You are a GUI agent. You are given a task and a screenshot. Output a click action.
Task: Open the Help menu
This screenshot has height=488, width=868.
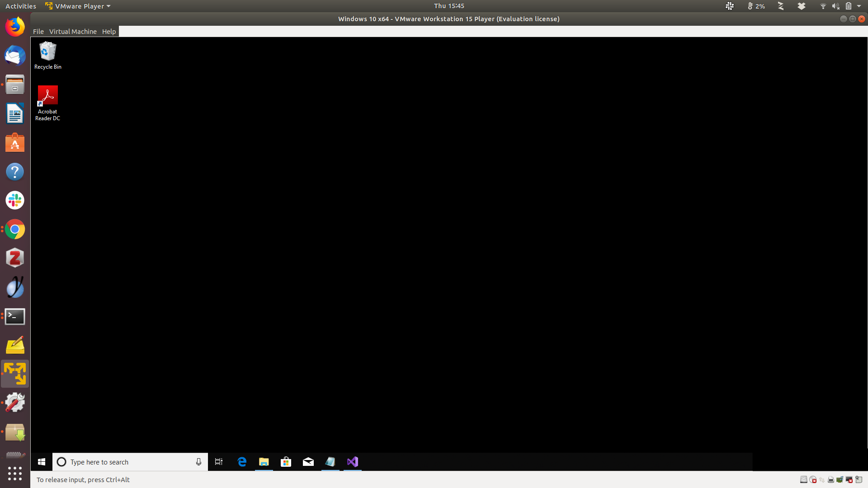(109, 32)
